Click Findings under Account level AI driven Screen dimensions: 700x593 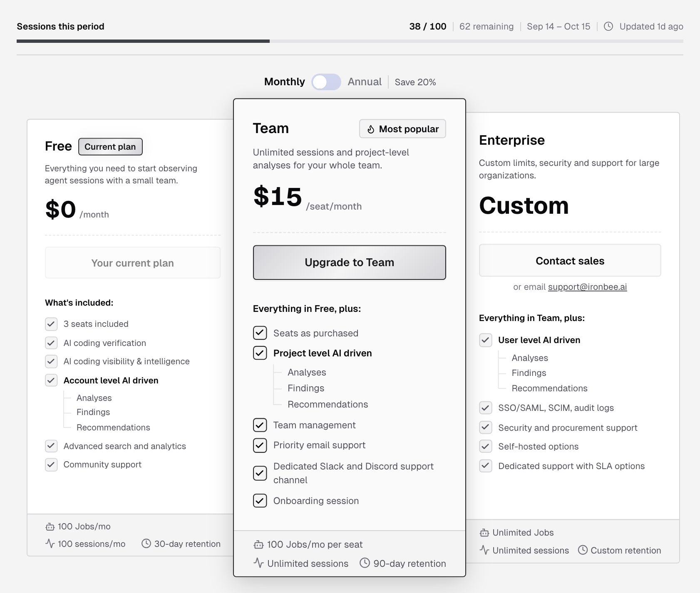tap(93, 412)
